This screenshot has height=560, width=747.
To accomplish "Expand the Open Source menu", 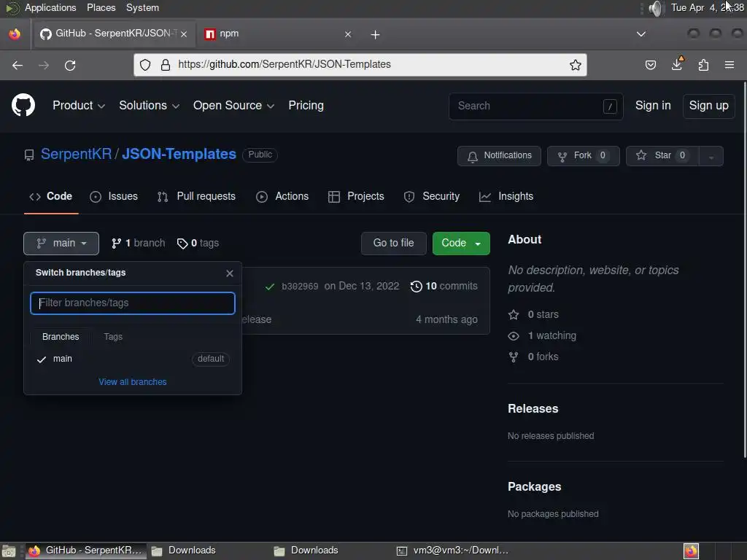I will (233, 105).
